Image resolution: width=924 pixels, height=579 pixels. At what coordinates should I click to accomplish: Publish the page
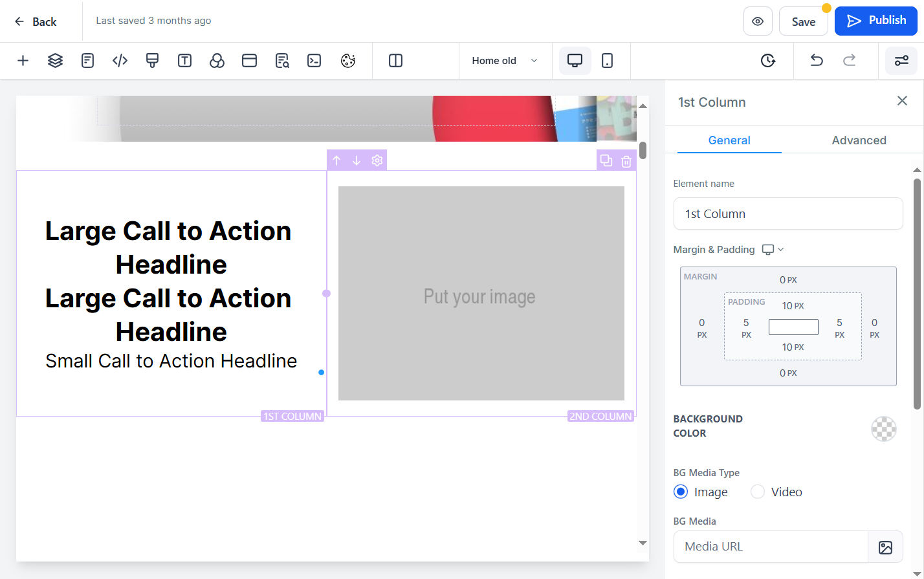[876, 21]
